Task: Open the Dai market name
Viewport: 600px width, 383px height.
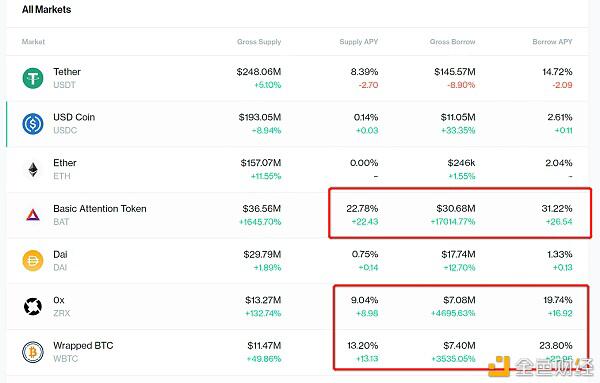Action: (60, 254)
